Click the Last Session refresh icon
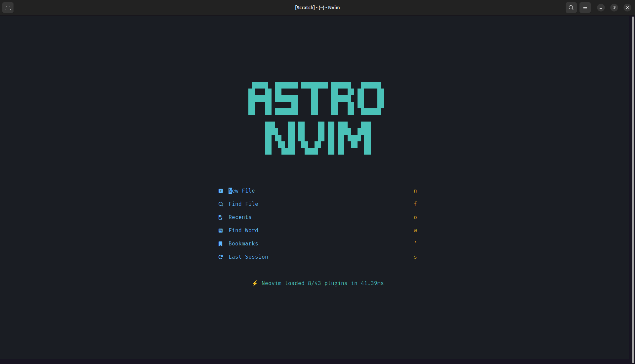This screenshot has height=364, width=635. [221, 257]
